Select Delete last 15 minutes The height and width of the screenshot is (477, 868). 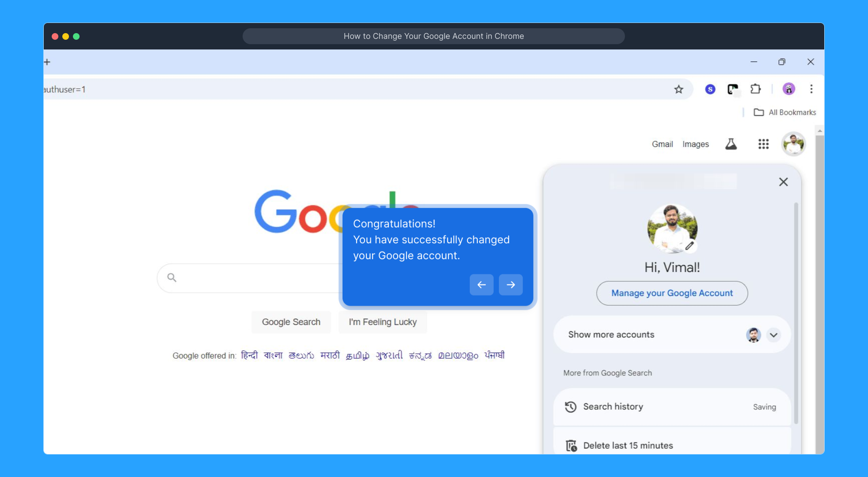(x=628, y=445)
